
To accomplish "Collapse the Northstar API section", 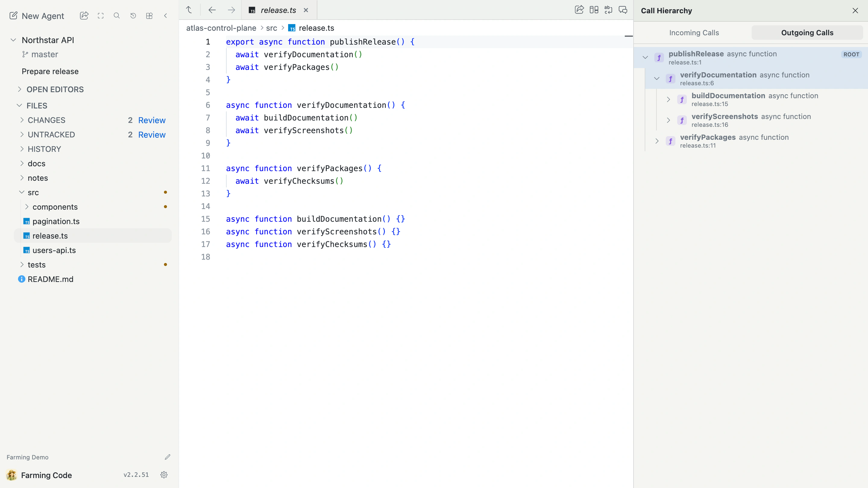I will [13, 40].
